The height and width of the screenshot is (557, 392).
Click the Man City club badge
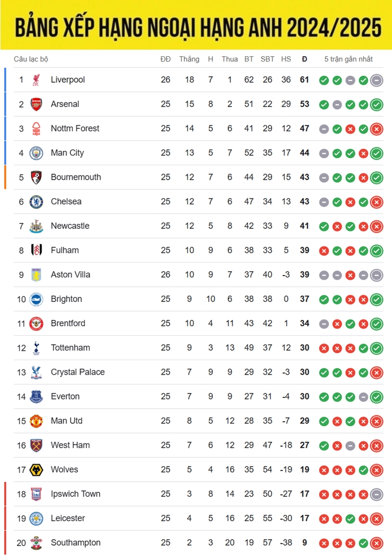tap(36, 153)
